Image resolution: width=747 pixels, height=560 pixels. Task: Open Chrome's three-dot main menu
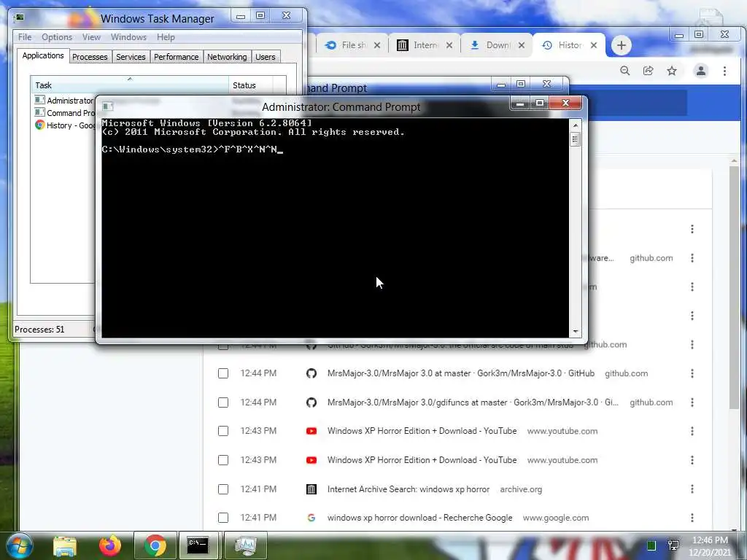724,71
